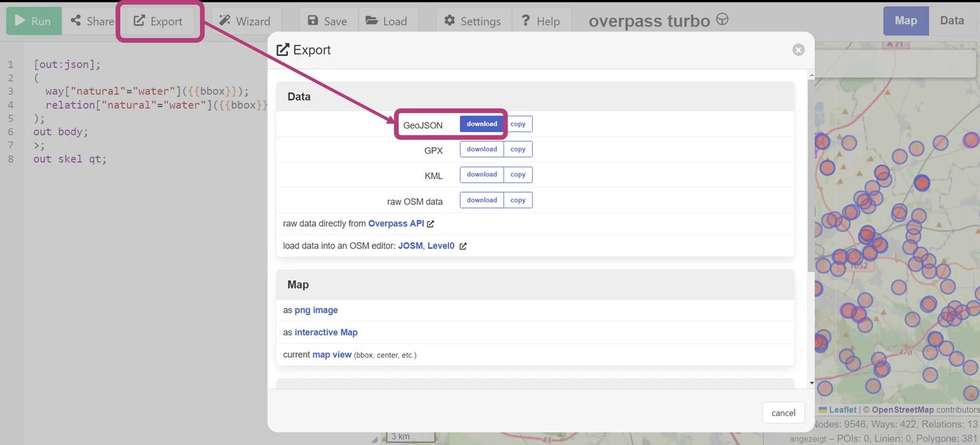Copy GeoJSON to clipboard
Image resolution: width=980 pixels, height=445 pixels.
[518, 124]
